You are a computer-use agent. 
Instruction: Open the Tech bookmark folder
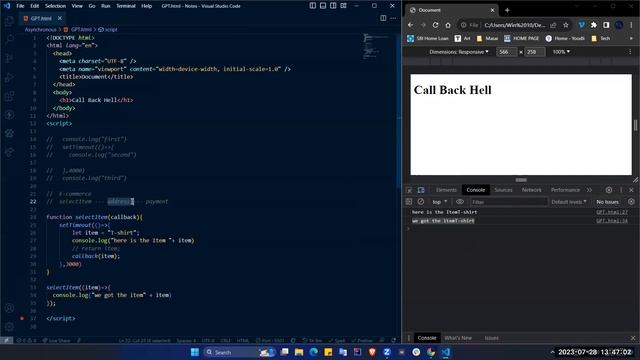[600, 38]
